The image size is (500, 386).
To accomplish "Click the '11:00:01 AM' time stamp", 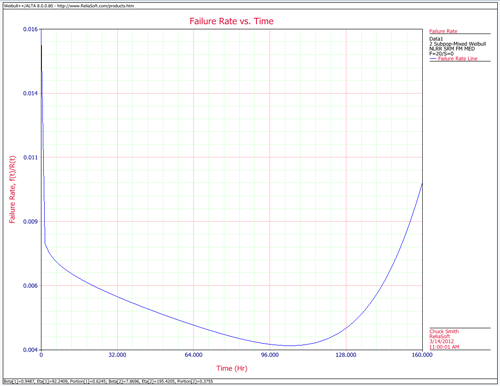I will [x=444, y=347].
